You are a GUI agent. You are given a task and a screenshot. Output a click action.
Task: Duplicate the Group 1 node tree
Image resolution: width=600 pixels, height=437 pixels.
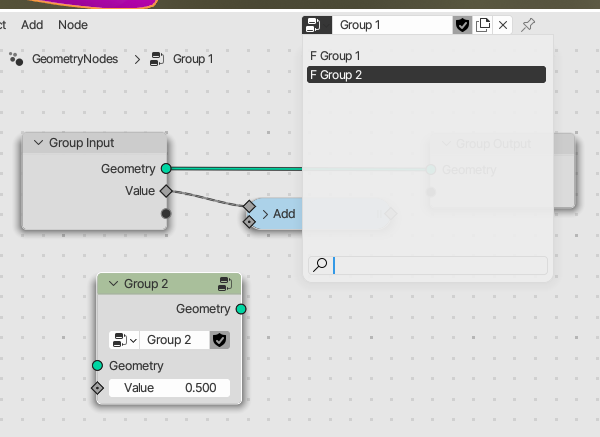pyautogui.click(x=483, y=25)
